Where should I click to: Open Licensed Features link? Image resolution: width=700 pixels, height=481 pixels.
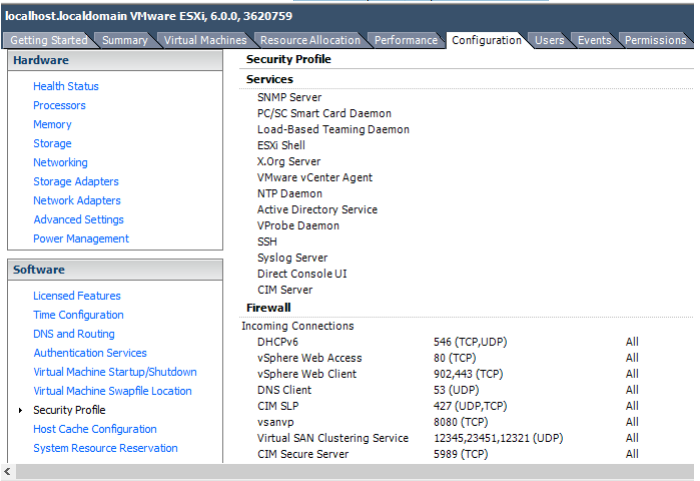click(x=77, y=296)
